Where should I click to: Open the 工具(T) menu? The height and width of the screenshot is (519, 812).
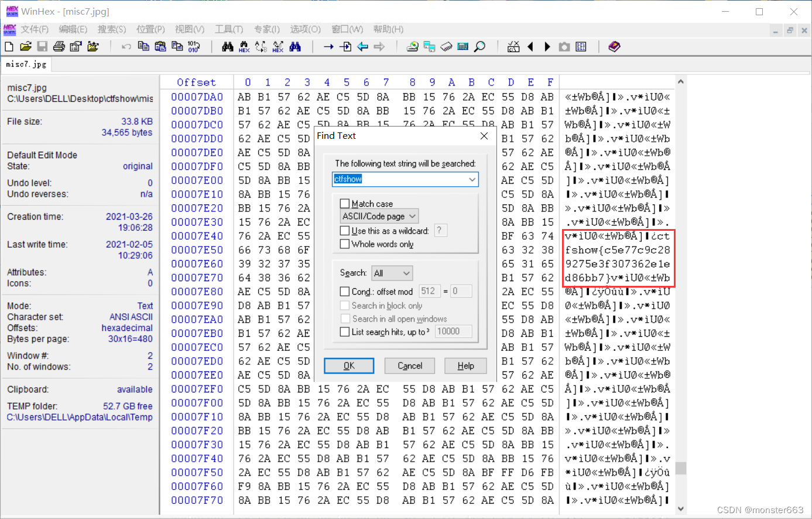click(x=229, y=29)
